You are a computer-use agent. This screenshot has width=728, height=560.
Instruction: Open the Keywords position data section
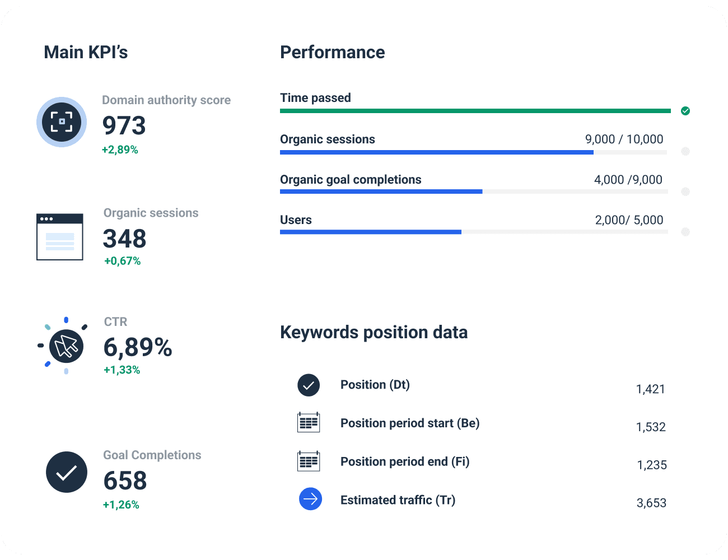[x=374, y=332]
